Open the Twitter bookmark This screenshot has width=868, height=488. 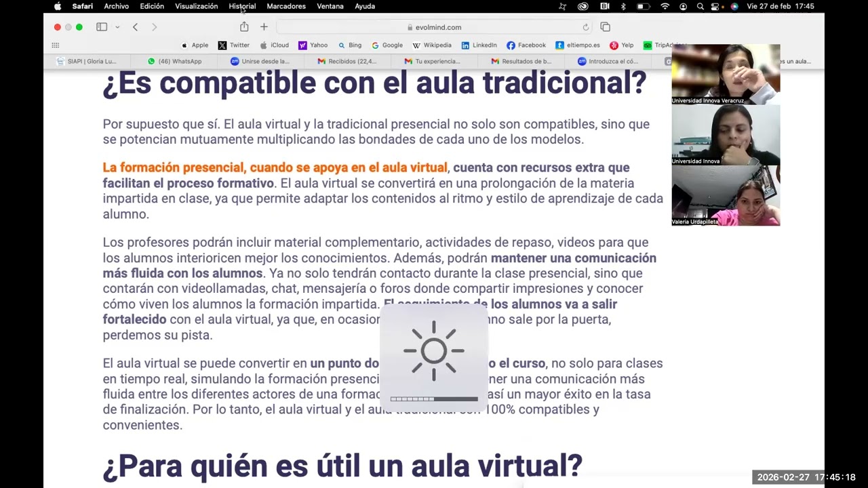coord(233,45)
